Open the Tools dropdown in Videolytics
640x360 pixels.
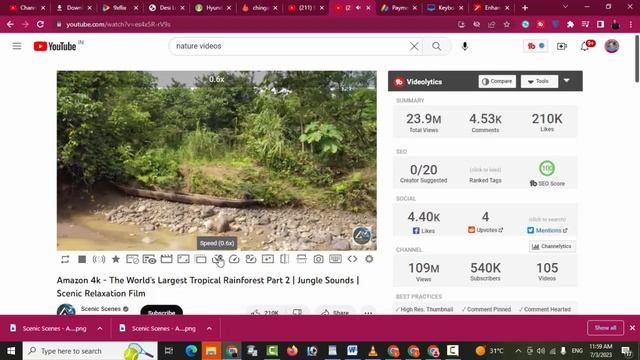coord(539,81)
